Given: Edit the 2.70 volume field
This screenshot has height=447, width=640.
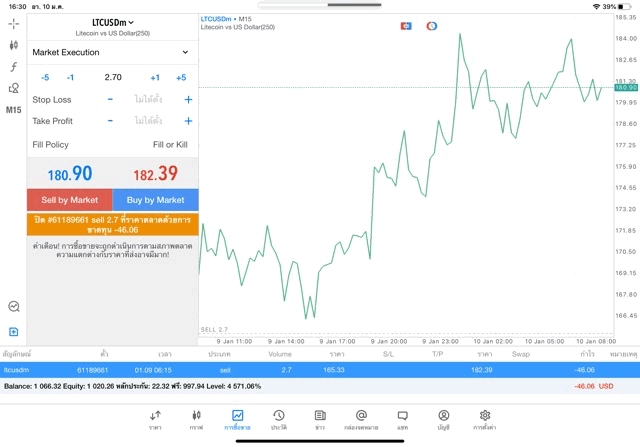Looking at the screenshot, I should (113, 77).
